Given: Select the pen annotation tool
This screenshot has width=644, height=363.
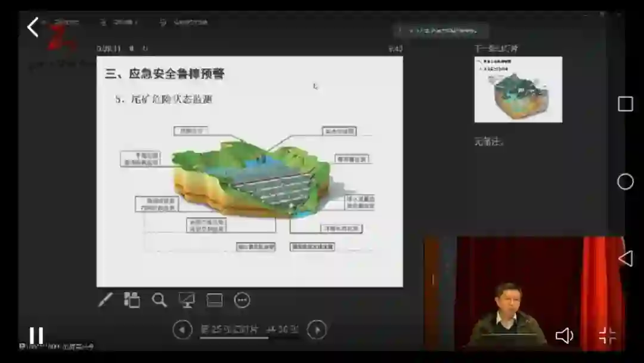Looking at the screenshot, I should (x=106, y=300).
